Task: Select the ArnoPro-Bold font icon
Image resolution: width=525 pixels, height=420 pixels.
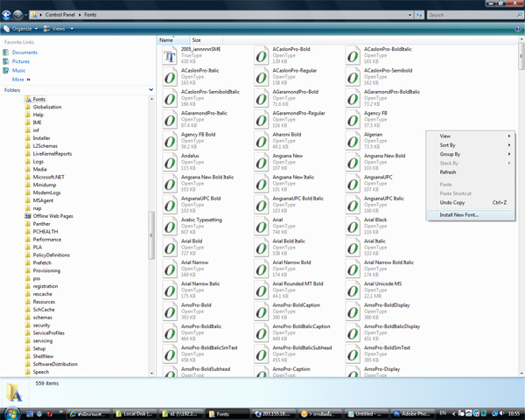Action: click(x=170, y=311)
